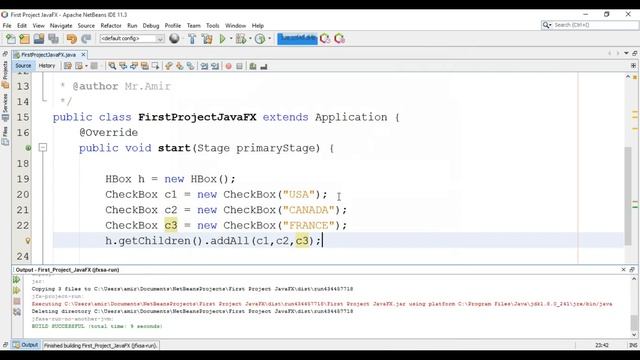Open the Team menu
The image size is (640, 360).
194,26
